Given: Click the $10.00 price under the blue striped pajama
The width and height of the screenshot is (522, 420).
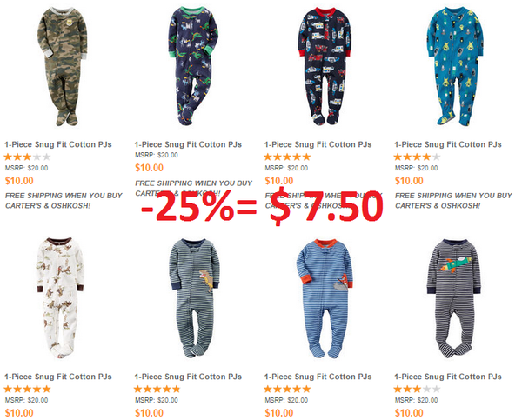Looking at the screenshot, I should 279,413.
